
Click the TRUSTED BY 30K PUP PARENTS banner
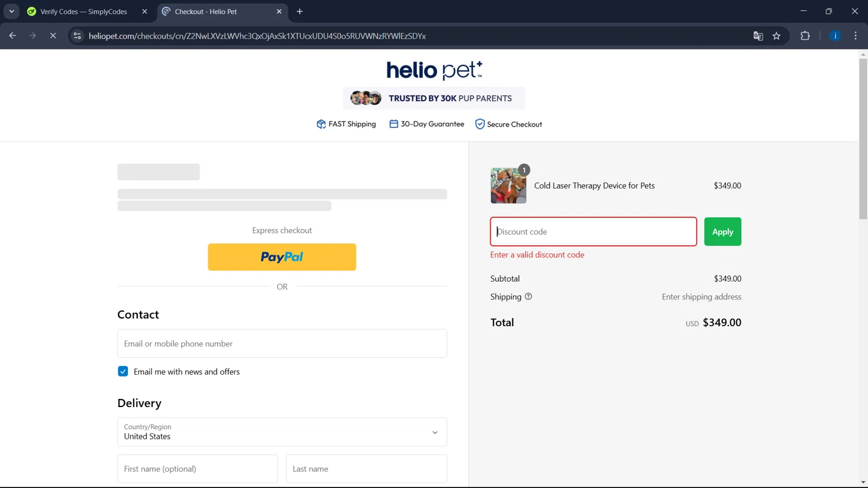[434, 98]
